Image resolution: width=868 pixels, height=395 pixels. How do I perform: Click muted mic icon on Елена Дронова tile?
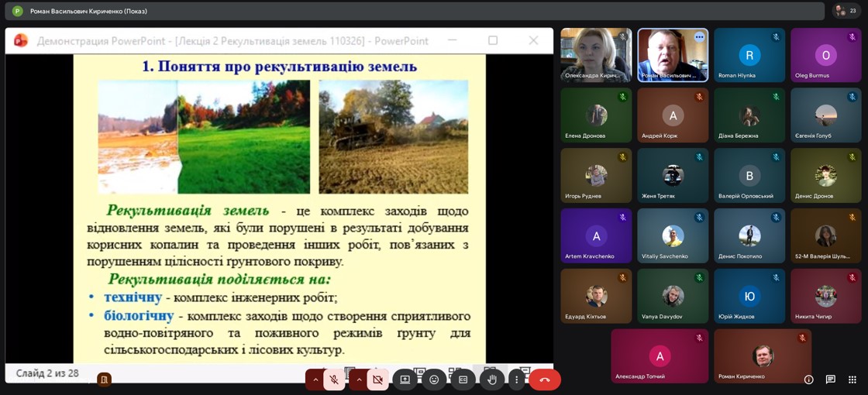tap(623, 98)
